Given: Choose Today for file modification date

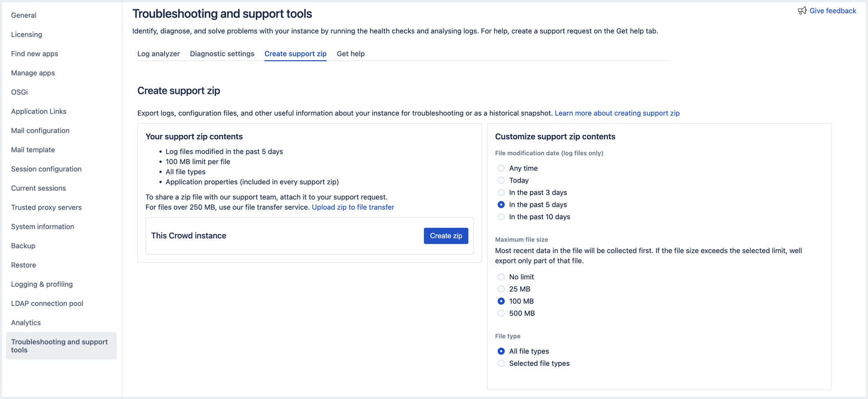Looking at the screenshot, I should pos(501,180).
